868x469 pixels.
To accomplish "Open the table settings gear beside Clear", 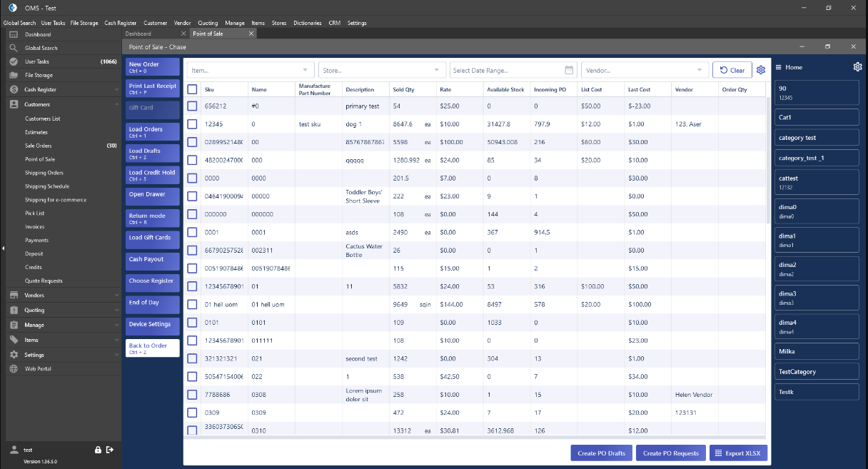I will [761, 70].
